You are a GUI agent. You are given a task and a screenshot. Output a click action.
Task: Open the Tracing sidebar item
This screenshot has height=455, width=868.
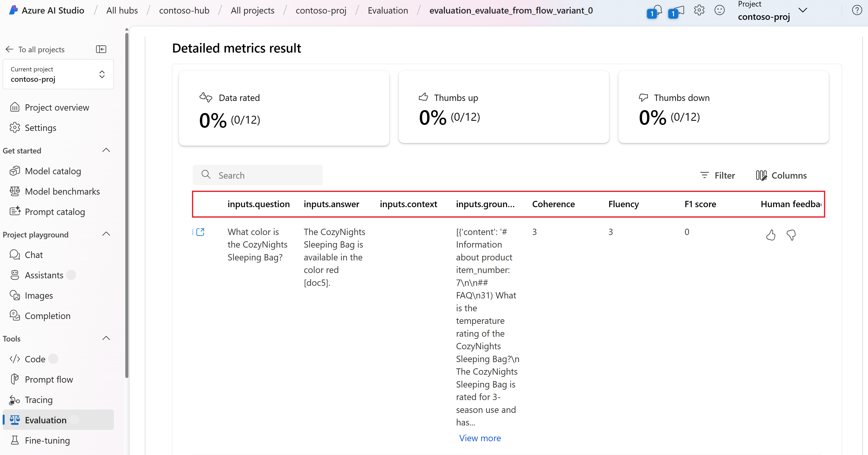[x=38, y=400]
